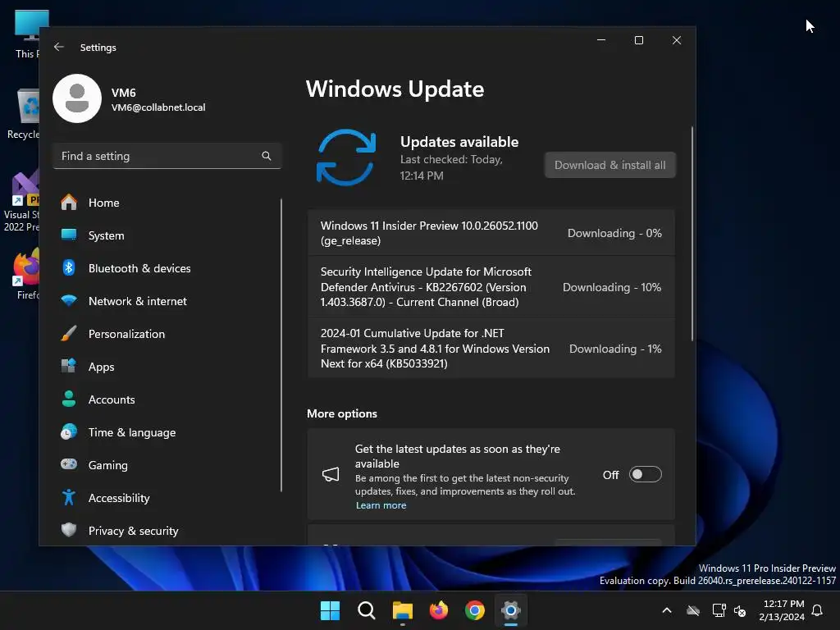This screenshot has height=630, width=840.
Task: Click the search magnifier in Find a setting
Action: click(267, 156)
